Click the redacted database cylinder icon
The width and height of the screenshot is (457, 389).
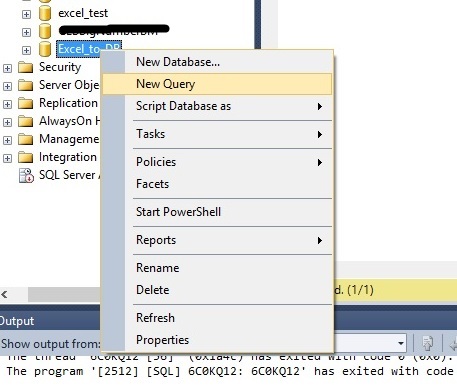tap(45, 31)
